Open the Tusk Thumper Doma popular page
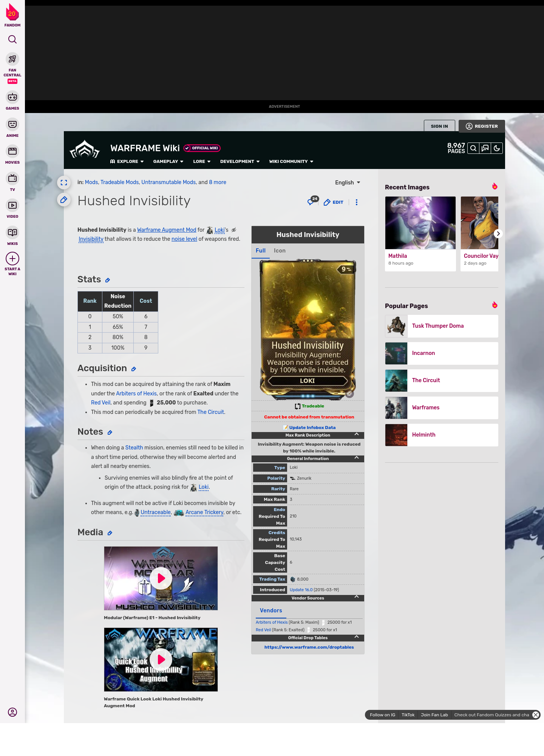The height and width of the screenshot is (756, 544). click(442, 326)
